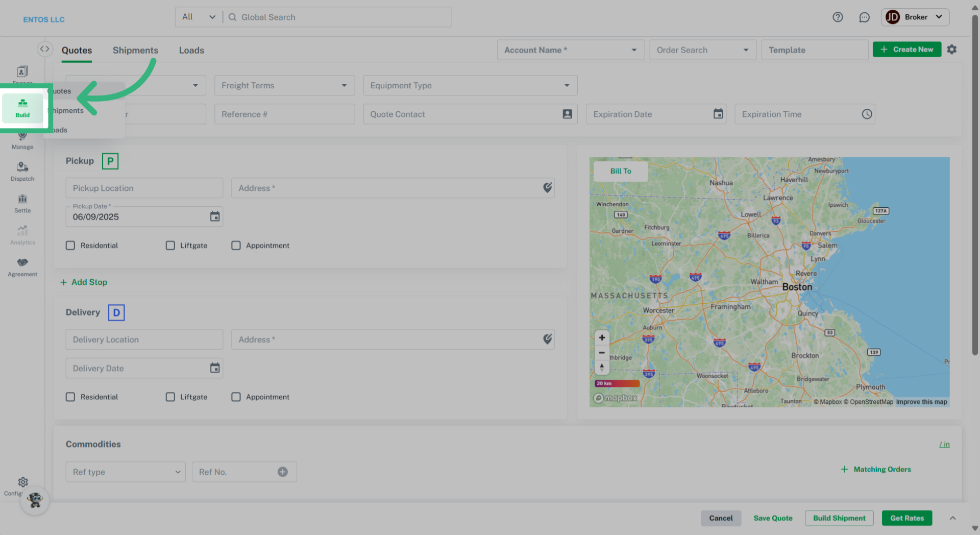Toggle Appointment checkbox under Pickup
The height and width of the screenshot is (535, 980).
click(236, 246)
